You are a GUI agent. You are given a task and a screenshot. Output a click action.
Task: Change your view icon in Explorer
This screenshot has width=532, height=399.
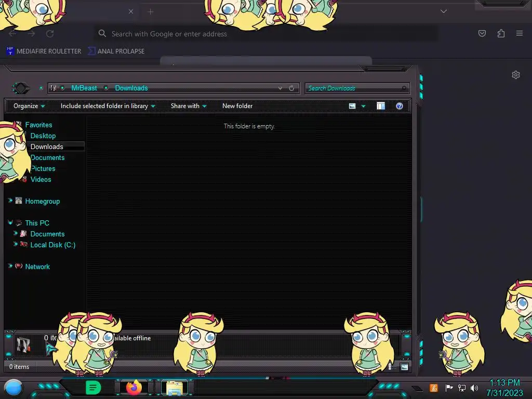click(x=352, y=106)
